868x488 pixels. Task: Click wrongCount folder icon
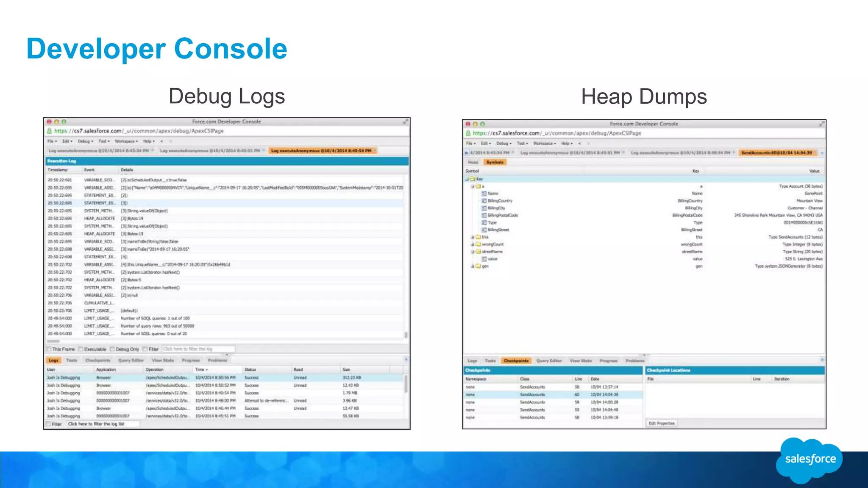click(478, 244)
